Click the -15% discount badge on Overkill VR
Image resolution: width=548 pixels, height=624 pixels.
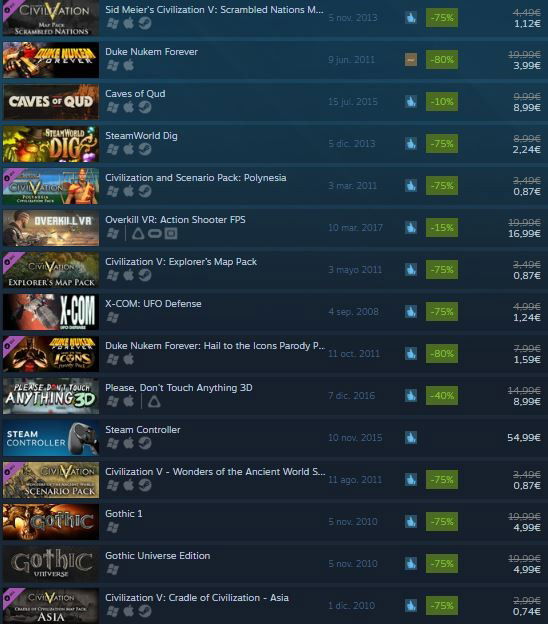442,228
